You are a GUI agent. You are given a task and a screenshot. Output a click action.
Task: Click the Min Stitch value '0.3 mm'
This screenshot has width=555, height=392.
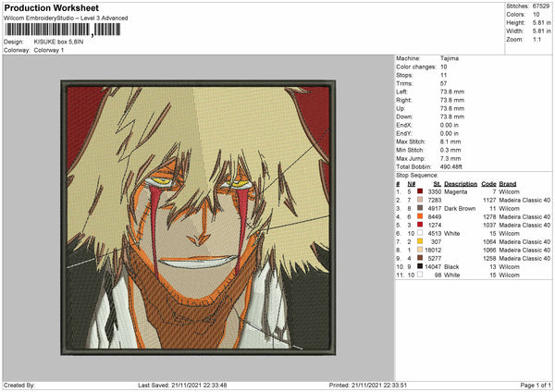pos(450,150)
